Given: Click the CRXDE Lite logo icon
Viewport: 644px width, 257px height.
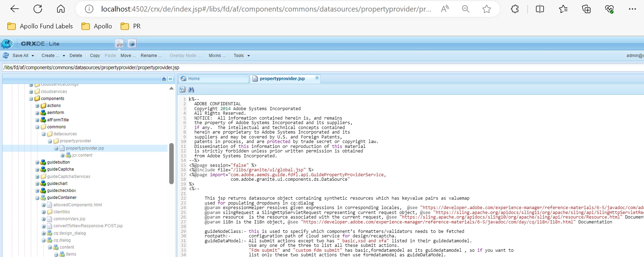Looking at the screenshot, I should [7, 44].
